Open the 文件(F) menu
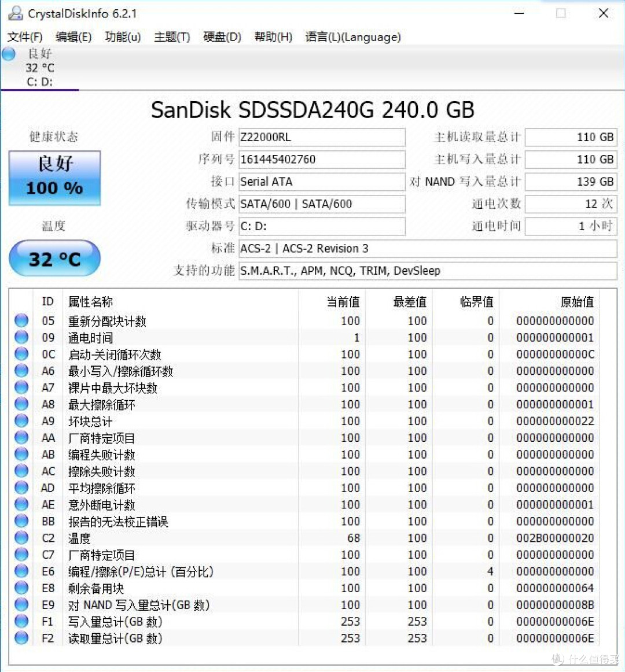The height and width of the screenshot is (672, 625). 25,37
